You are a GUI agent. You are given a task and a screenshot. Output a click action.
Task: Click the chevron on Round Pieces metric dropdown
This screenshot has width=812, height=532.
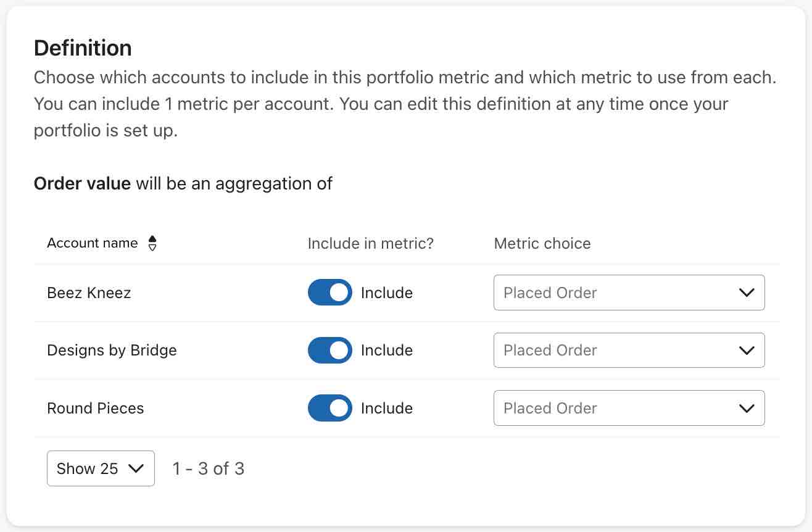click(747, 408)
